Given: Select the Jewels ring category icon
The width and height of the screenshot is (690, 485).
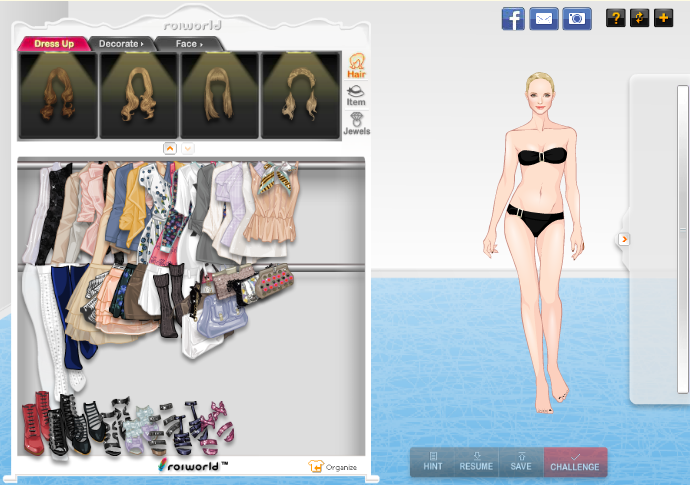Looking at the screenshot, I should (x=356, y=123).
